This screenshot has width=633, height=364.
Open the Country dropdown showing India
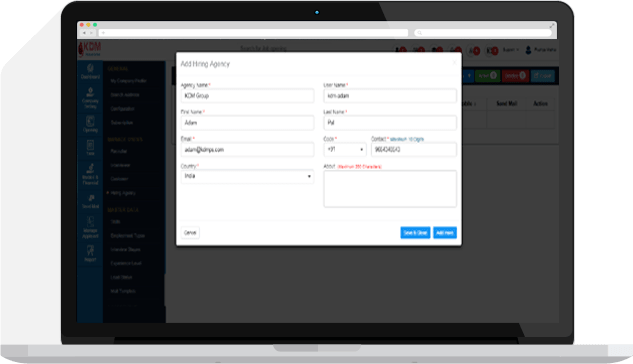click(247, 176)
